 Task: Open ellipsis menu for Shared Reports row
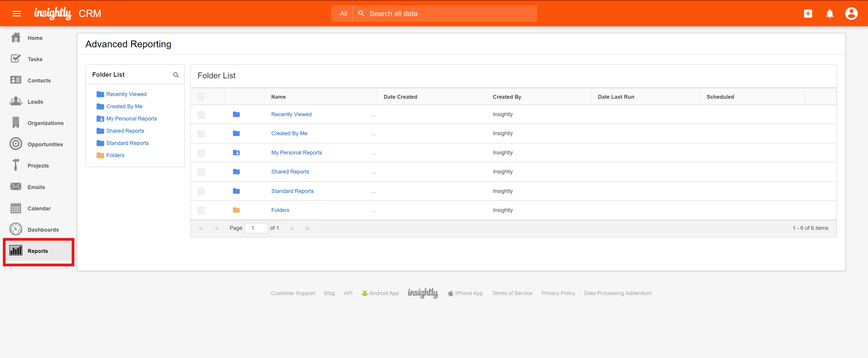click(x=373, y=172)
